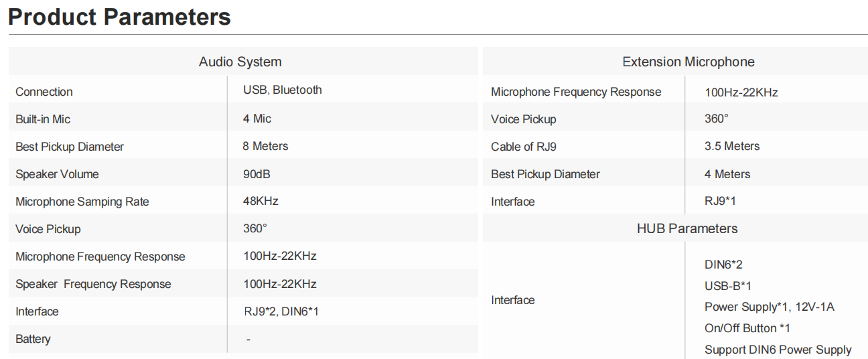Click the Speaker Volume label
Screen dimensions: 868x359
pyautogui.click(x=57, y=174)
